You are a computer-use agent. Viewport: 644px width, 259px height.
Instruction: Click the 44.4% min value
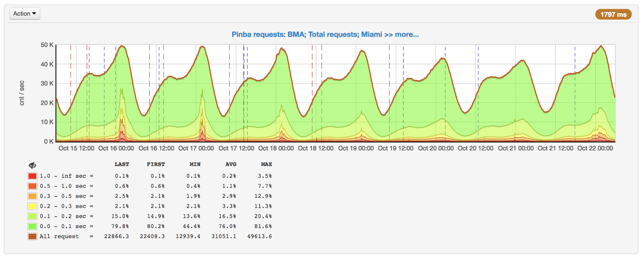point(192,226)
